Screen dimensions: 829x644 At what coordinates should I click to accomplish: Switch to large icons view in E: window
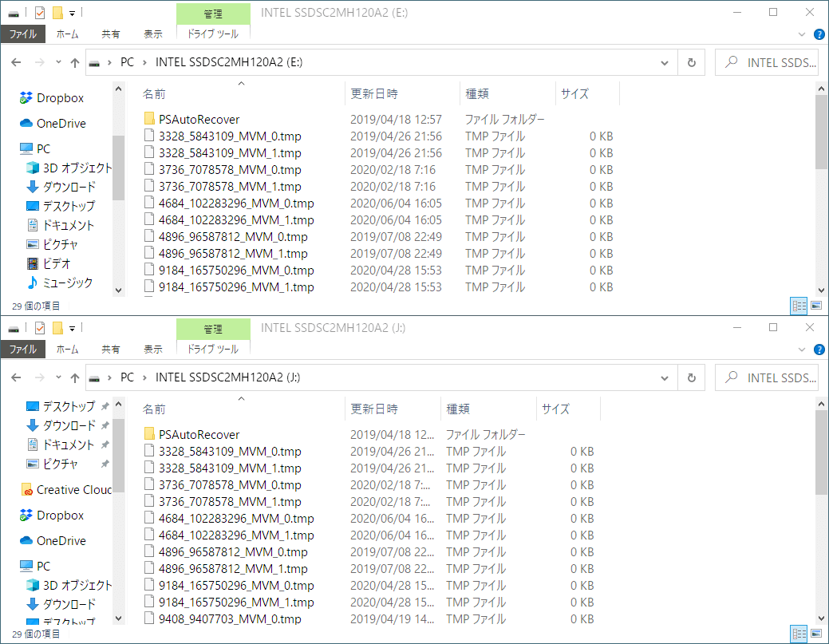point(816,306)
